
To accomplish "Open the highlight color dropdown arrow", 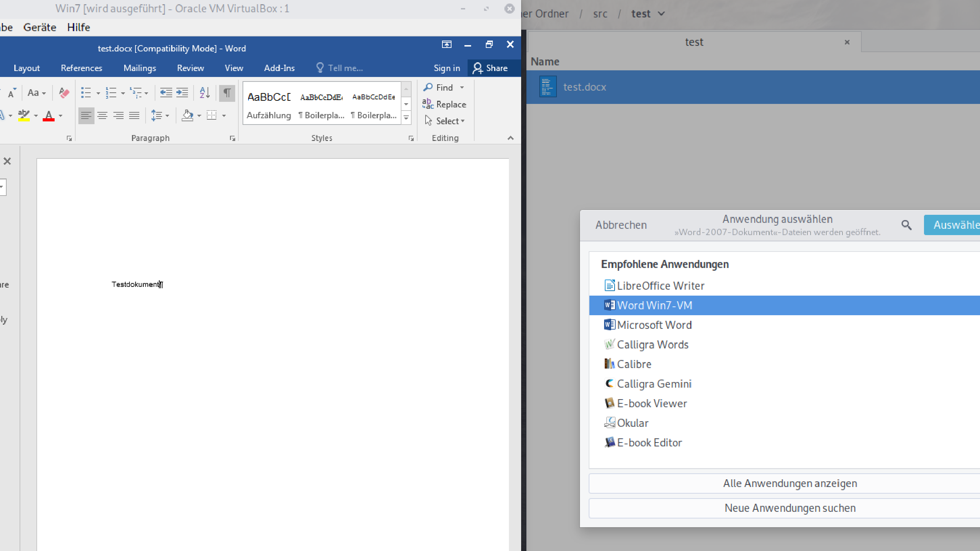I will 36,115.
